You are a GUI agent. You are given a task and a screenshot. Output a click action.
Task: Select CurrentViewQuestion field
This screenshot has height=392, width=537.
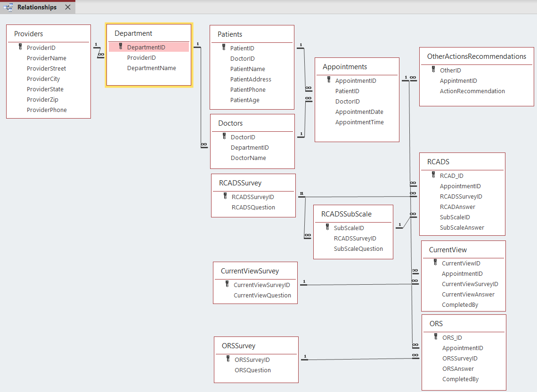coord(262,295)
